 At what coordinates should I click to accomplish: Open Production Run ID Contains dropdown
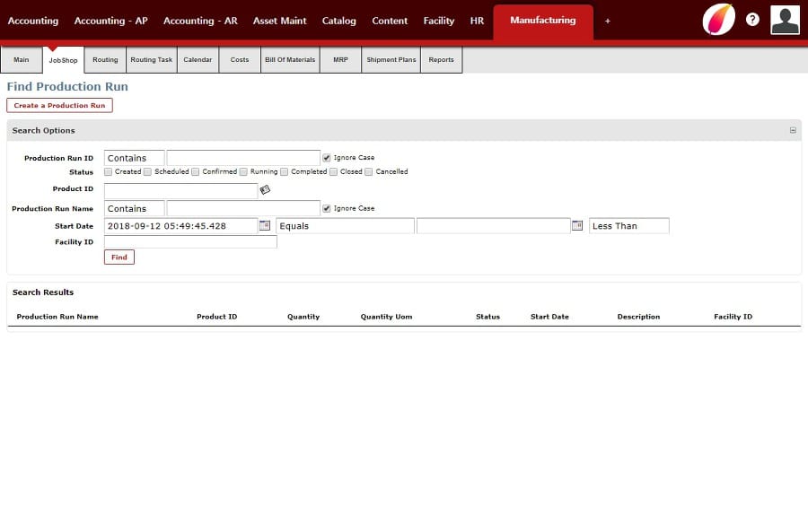click(134, 158)
